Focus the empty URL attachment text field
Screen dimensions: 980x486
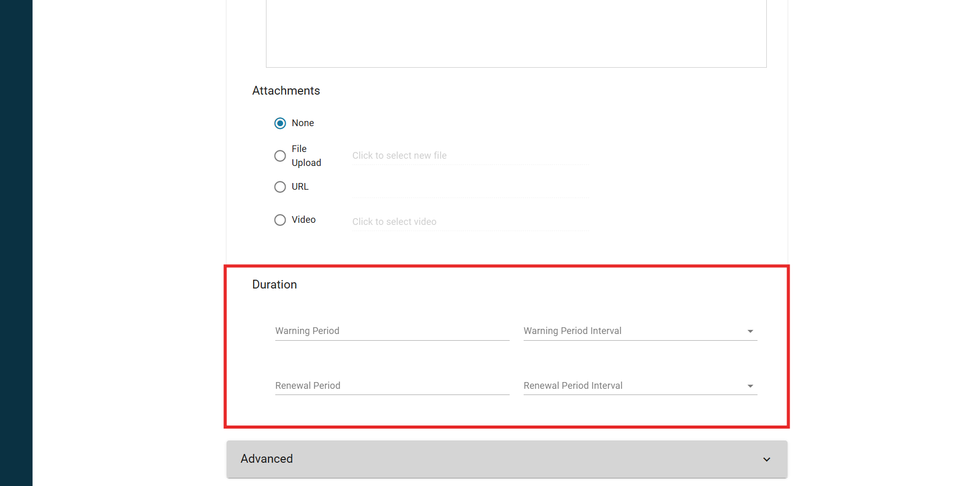click(x=470, y=189)
